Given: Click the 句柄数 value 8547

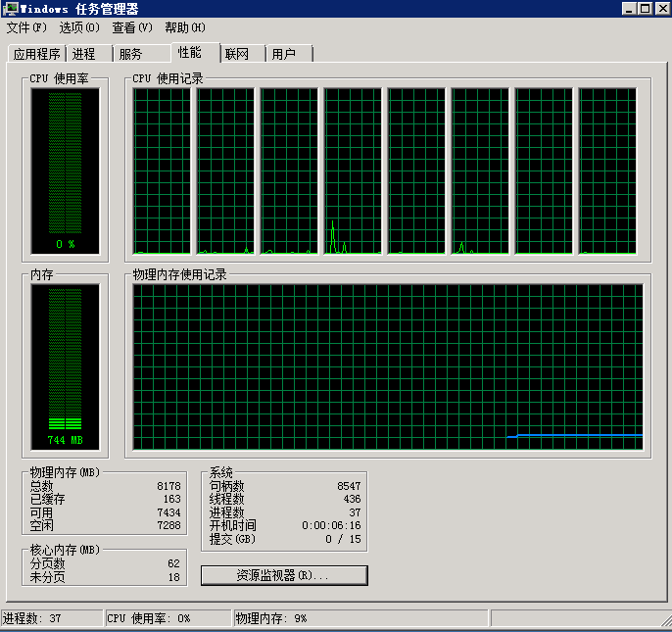Looking at the screenshot, I should click(x=349, y=486).
